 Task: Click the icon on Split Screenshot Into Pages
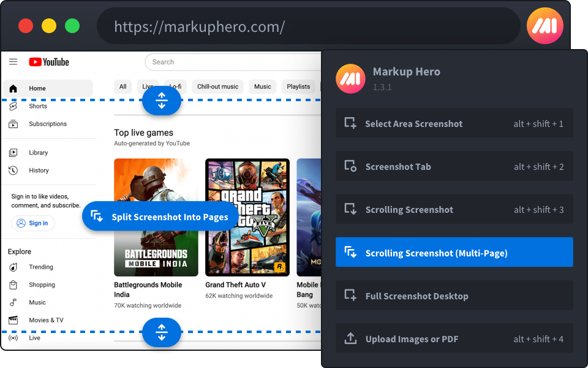[97, 216]
